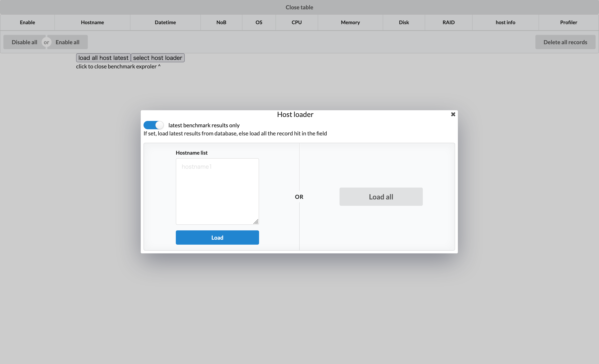The width and height of the screenshot is (599, 364).
Task: Click into the Hostname list textarea
Action: pos(217,191)
